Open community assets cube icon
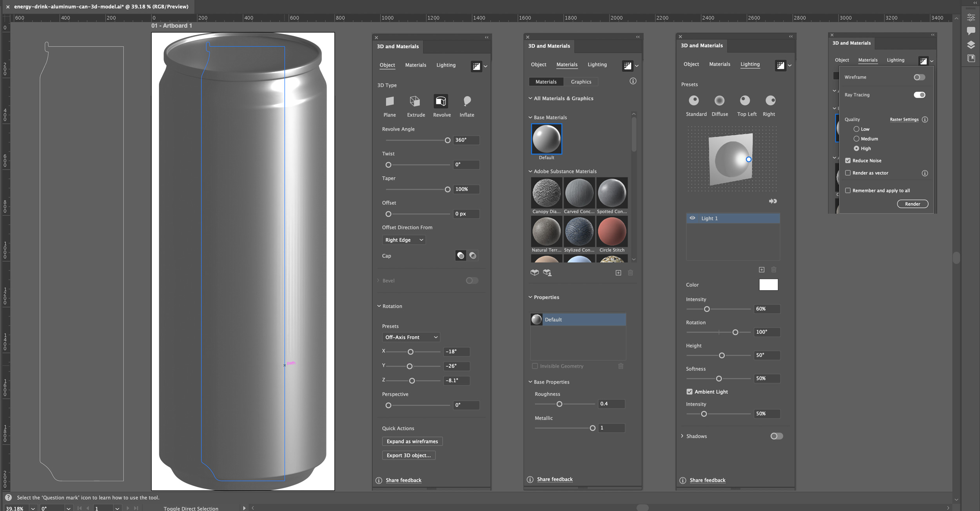The image size is (980, 511). [547, 273]
